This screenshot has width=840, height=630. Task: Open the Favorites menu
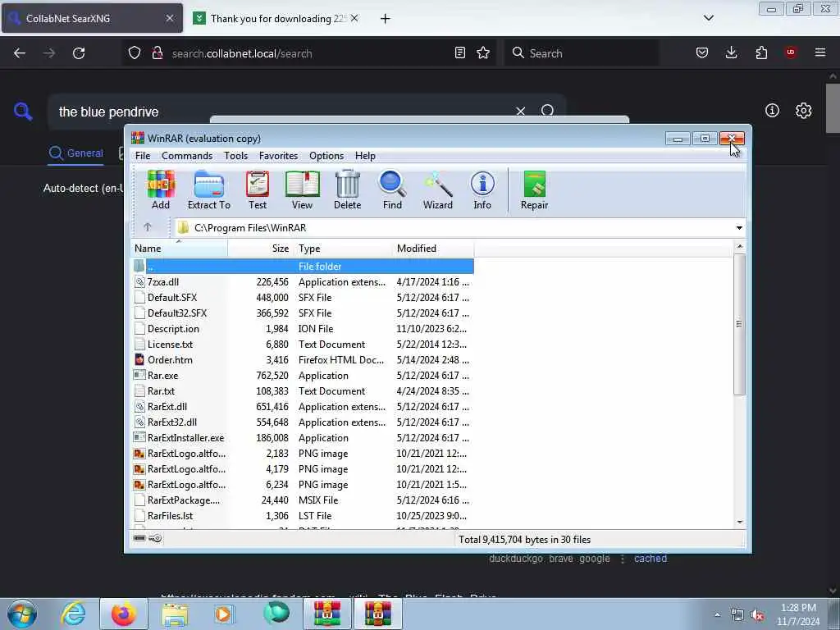pyautogui.click(x=278, y=155)
